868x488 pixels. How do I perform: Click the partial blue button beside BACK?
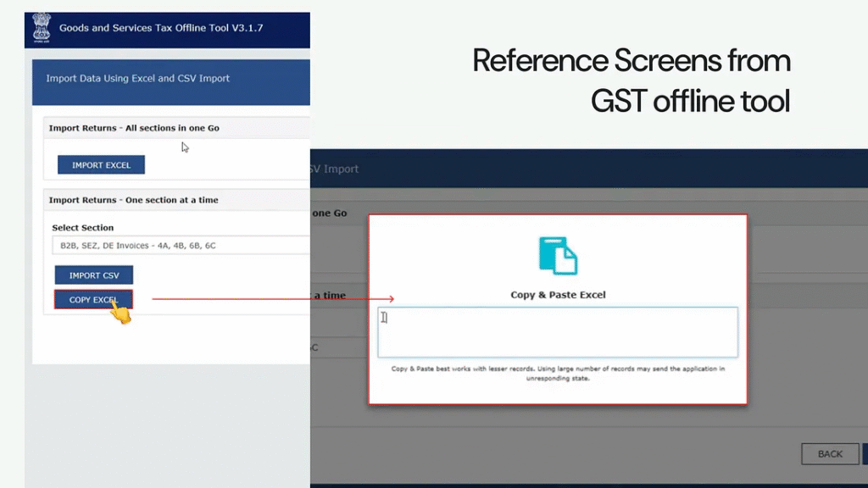[x=865, y=454]
